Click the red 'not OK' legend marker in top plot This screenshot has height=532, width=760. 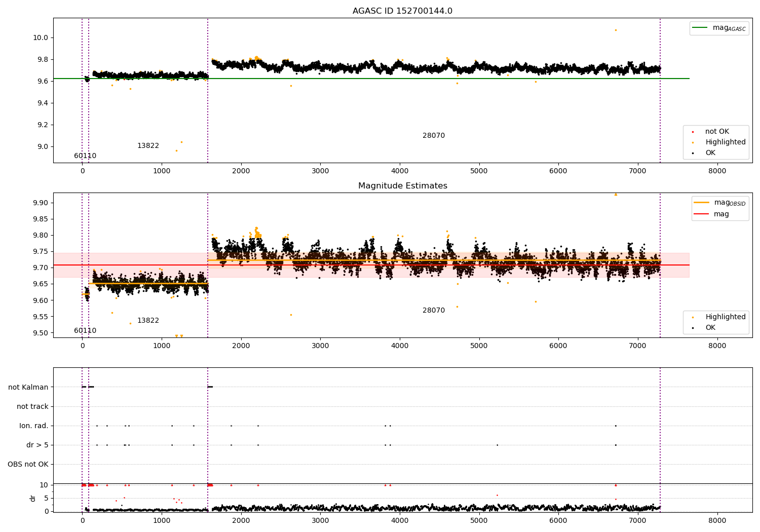(x=693, y=132)
